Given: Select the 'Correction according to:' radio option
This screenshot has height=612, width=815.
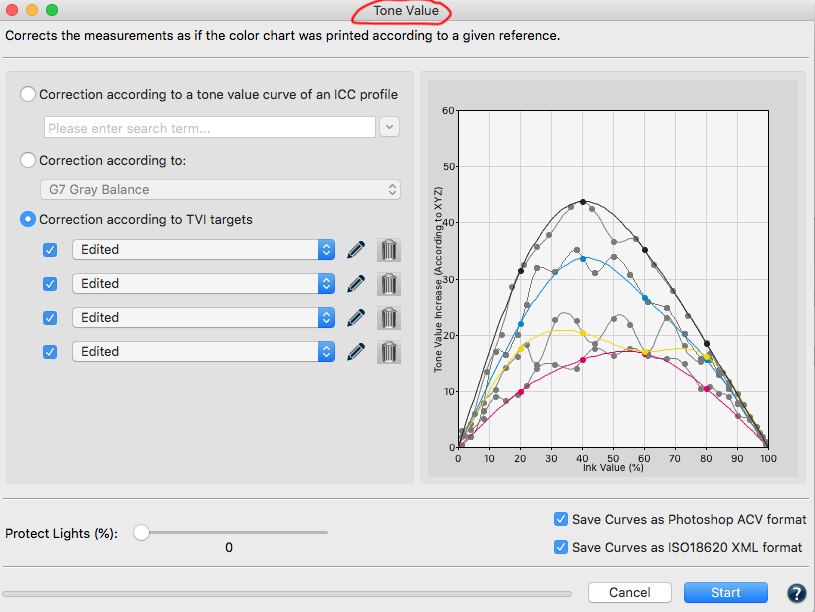Looking at the screenshot, I should click(x=28, y=160).
